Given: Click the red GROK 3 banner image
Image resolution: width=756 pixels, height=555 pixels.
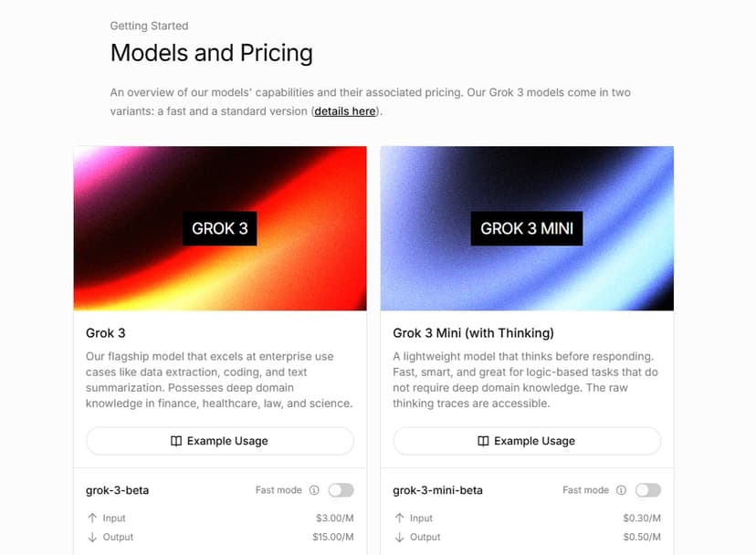Looking at the screenshot, I should pyautogui.click(x=220, y=228).
